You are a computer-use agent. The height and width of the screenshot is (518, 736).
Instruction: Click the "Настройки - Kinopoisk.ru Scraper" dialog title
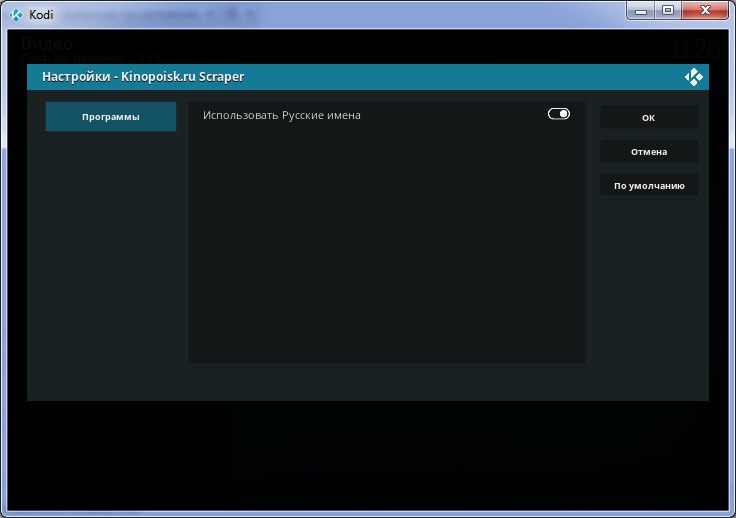pos(143,76)
